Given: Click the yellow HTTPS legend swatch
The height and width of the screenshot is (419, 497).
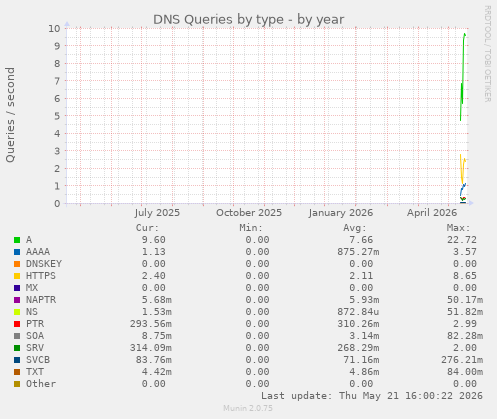Looking at the screenshot, I should pos(17,276).
